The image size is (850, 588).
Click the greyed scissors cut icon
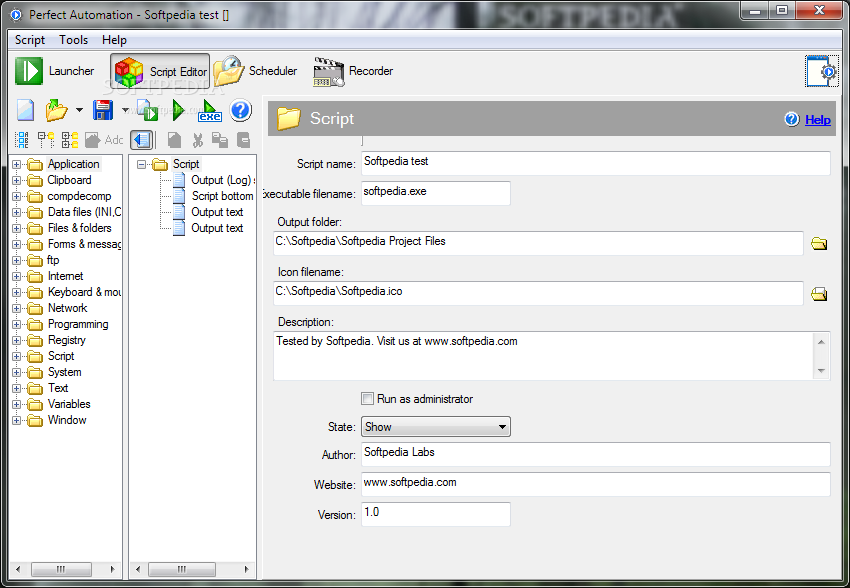coord(198,140)
